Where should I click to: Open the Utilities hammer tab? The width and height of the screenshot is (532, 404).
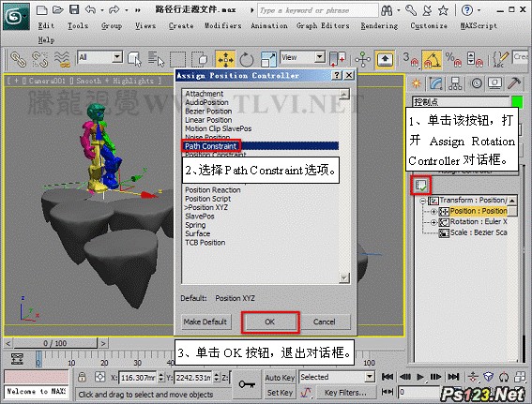(x=514, y=83)
